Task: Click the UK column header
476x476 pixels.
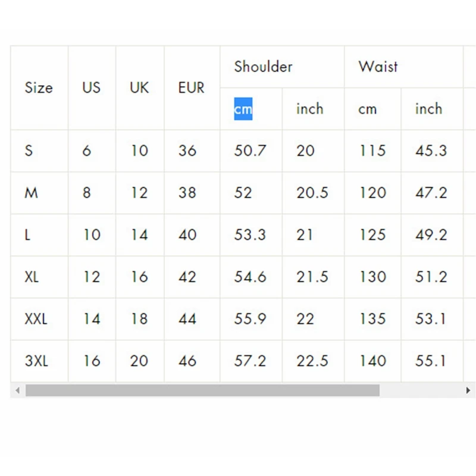Action: click(139, 87)
